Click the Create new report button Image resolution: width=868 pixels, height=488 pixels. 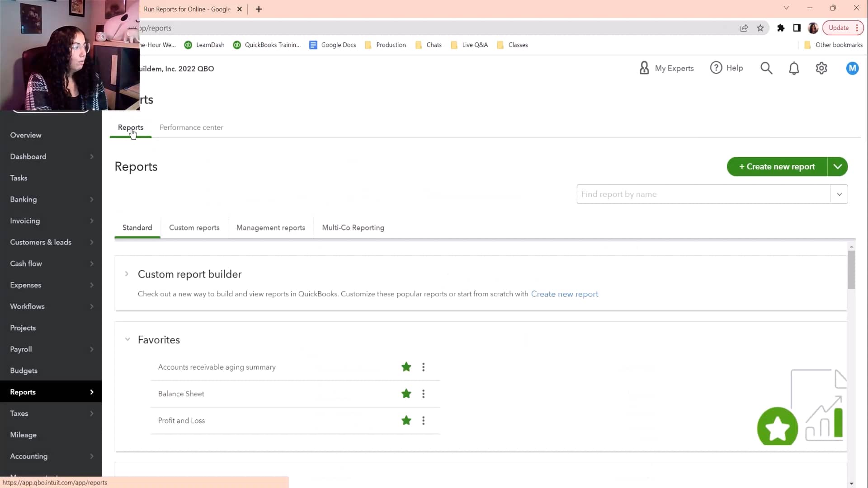(x=777, y=167)
